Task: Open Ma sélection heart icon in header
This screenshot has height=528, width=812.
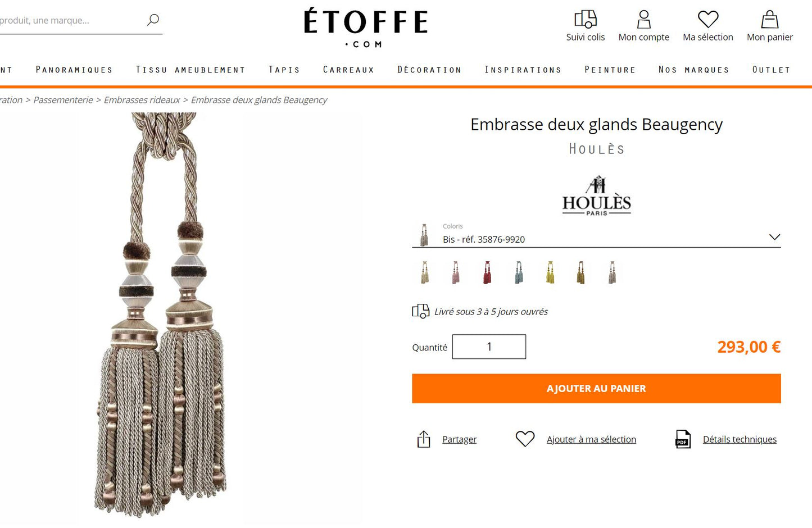Action: tap(707, 19)
